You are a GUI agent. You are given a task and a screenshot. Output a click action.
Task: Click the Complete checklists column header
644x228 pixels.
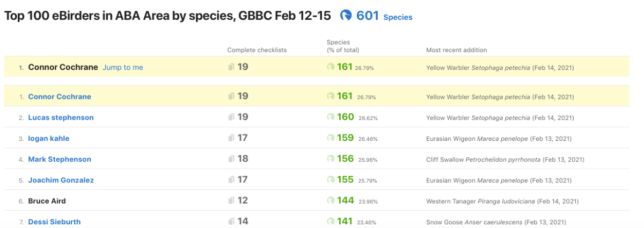pyautogui.click(x=257, y=50)
